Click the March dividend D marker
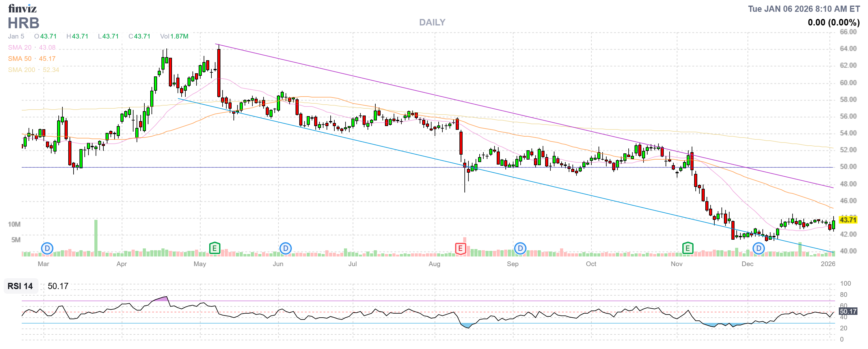 47,249
